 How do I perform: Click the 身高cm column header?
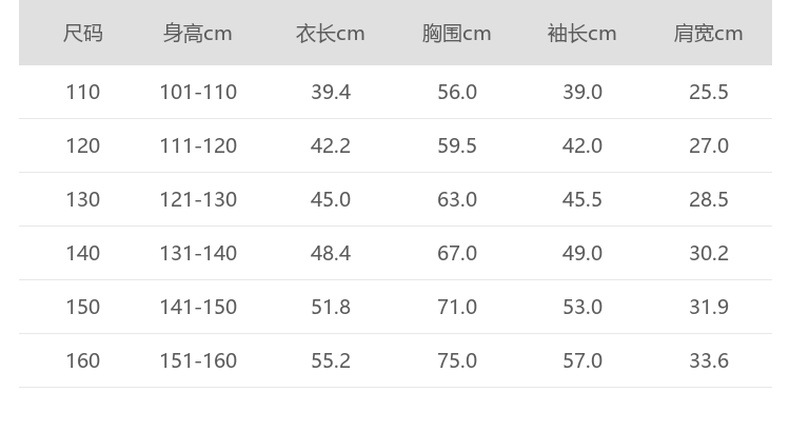(198, 34)
